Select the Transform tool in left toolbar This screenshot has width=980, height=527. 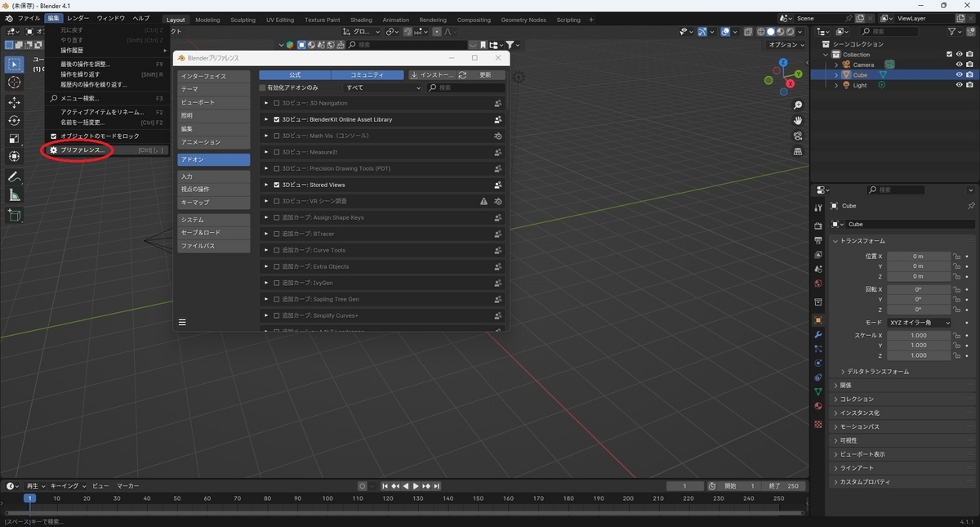coord(15,156)
